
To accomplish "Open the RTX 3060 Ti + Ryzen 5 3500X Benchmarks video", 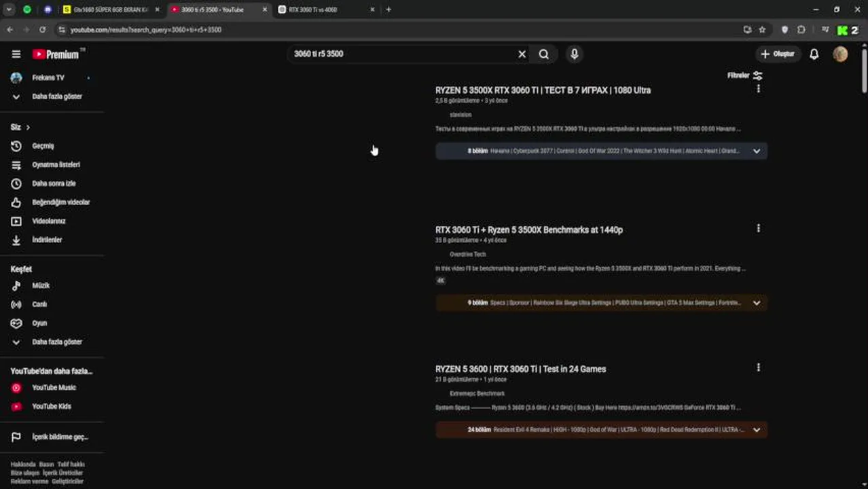I will 529,230.
